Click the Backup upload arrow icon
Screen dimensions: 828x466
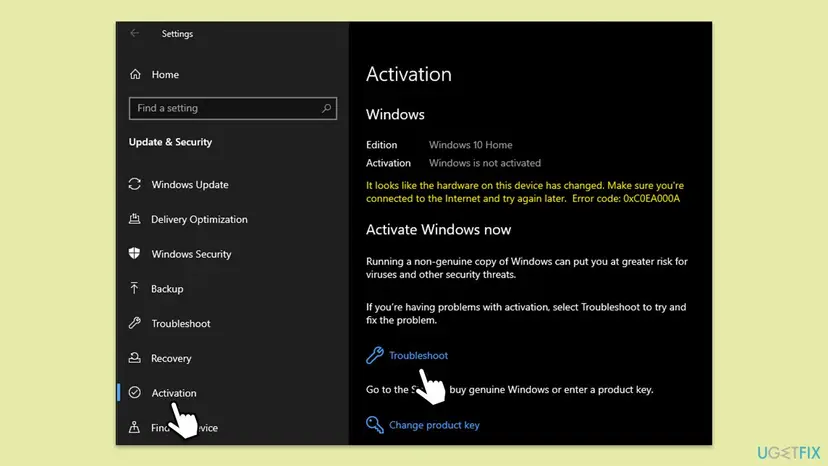pyautogui.click(x=134, y=288)
